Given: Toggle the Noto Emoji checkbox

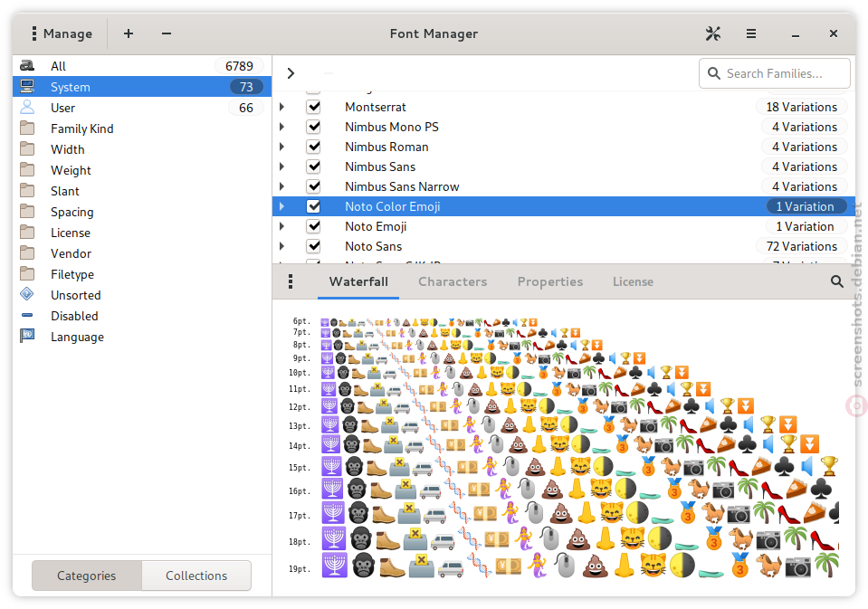Looking at the screenshot, I should click(x=314, y=226).
